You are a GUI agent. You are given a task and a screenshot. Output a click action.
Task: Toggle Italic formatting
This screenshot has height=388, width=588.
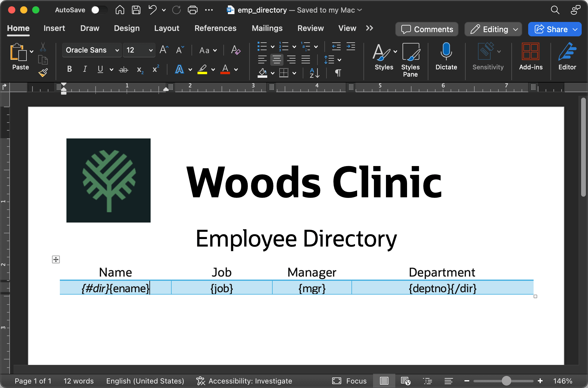(85, 69)
